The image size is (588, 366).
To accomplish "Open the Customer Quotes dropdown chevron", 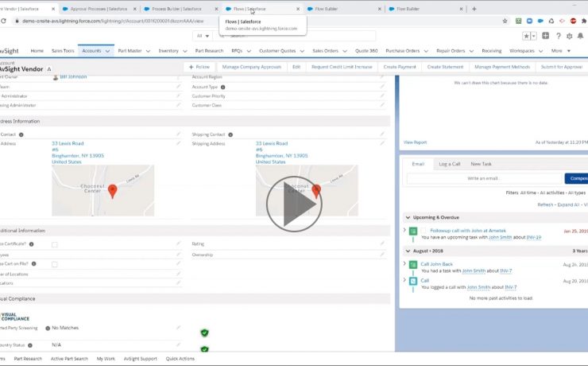I will coord(302,51).
